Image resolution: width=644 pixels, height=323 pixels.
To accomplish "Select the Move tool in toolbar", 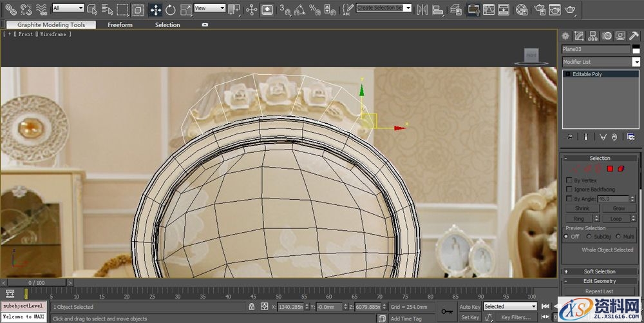I will pyautogui.click(x=155, y=9).
